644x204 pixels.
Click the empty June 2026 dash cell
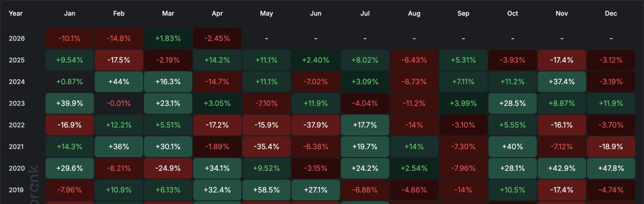[316, 39]
